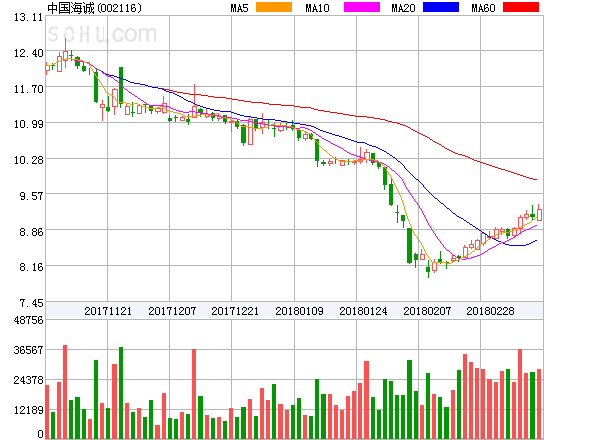This screenshot has width=600, height=440.
Task: Click the blue MA20 legend swatch
Action: (x=441, y=7)
